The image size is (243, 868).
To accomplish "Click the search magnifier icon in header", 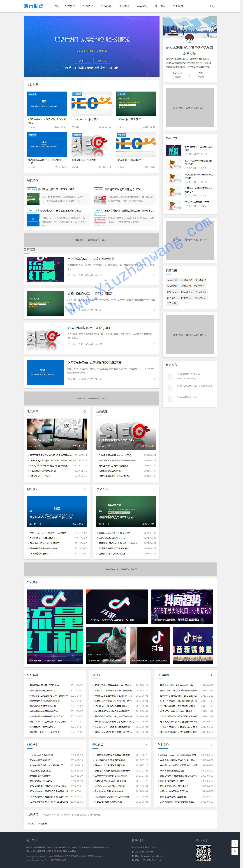I will coord(212,6).
